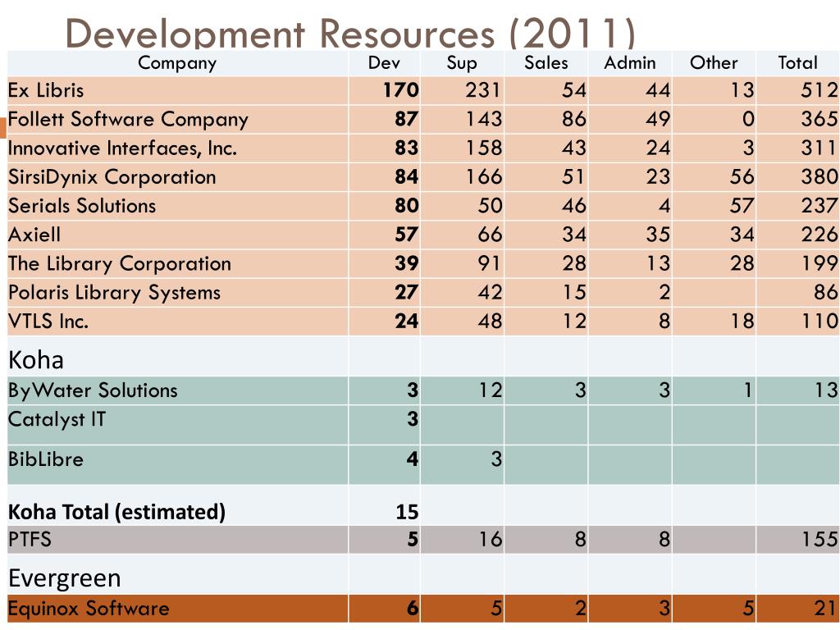Click the "BibLibre" row label
Image resolution: width=840 pixels, height=630 pixels.
(46, 459)
